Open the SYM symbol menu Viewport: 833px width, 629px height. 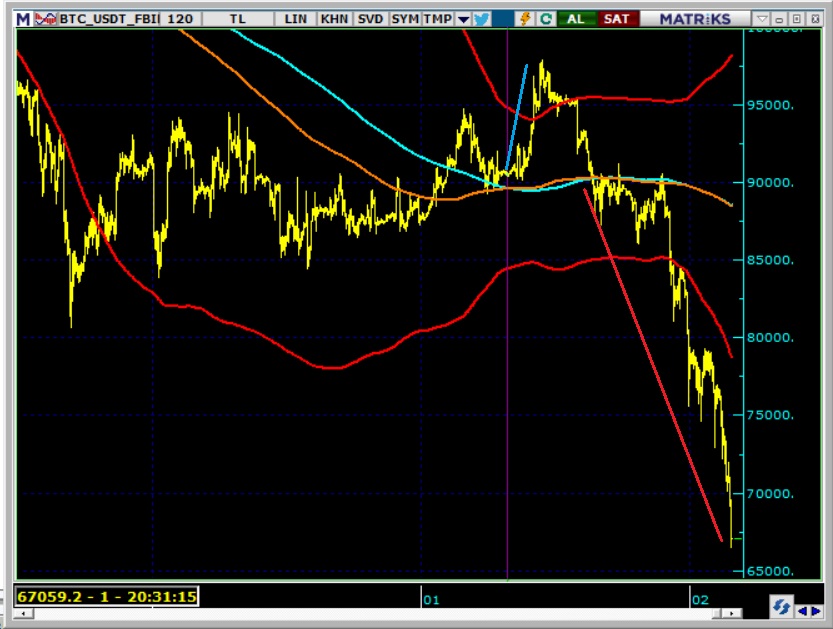coord(405,19)
